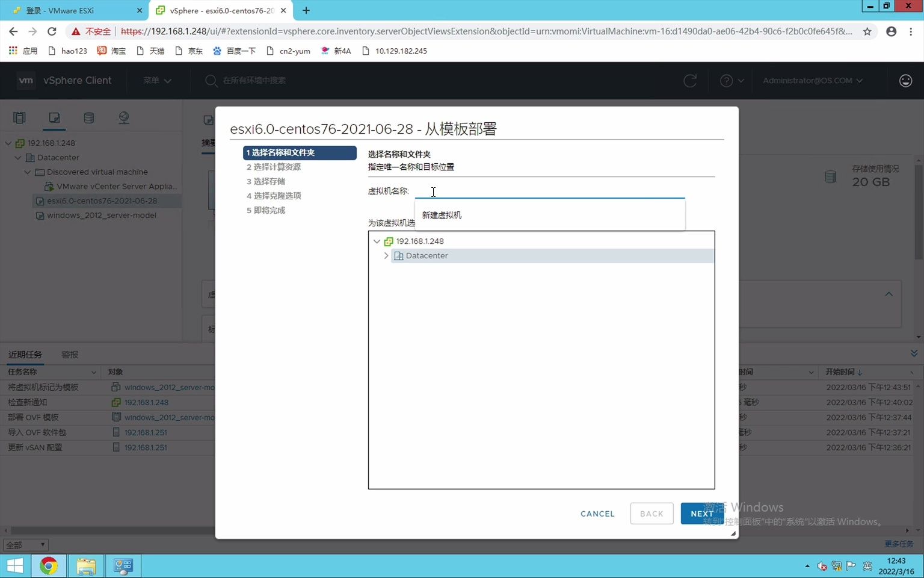Open 任务名称 column filter dropdown
The width and height of the screenshot is (924, 578).
pos(94,372)
